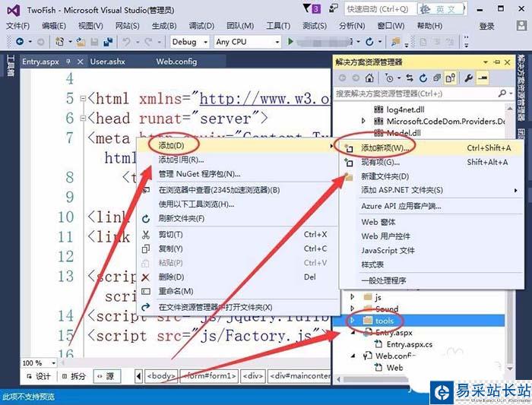Switch to the Web.config tab

coord(176,62)
